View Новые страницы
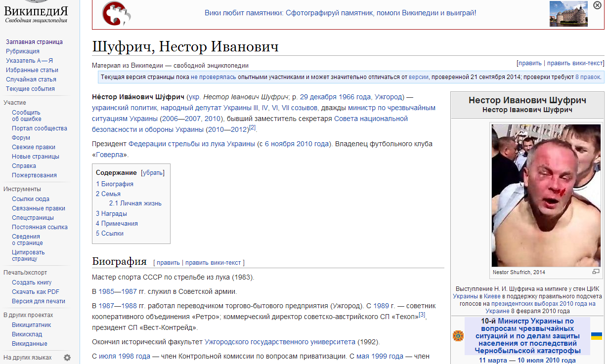This screenshot has width=607, height=364. pyautogui.click(x=36, y=157)
